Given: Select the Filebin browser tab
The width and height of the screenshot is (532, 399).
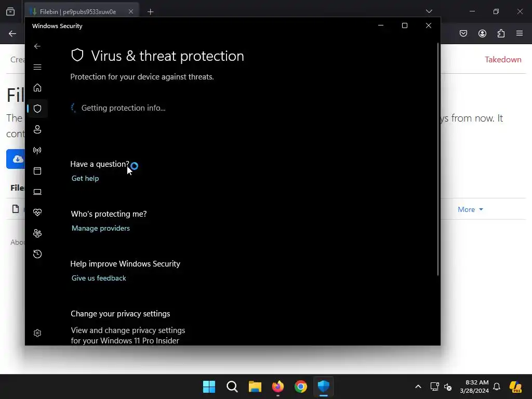Looking at the screenshot, I should (82, 11).
